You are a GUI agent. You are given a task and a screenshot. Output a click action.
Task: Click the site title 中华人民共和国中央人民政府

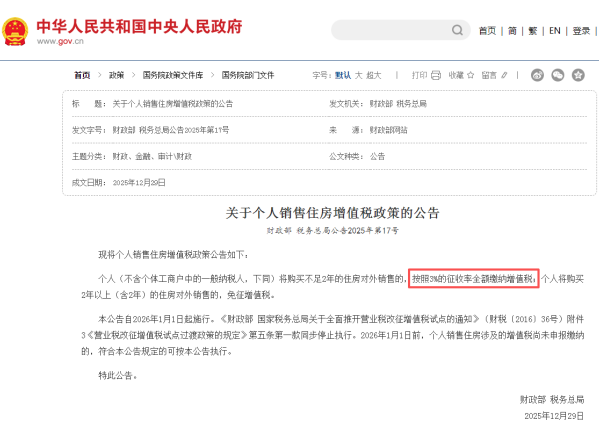(x=139, y=27)
